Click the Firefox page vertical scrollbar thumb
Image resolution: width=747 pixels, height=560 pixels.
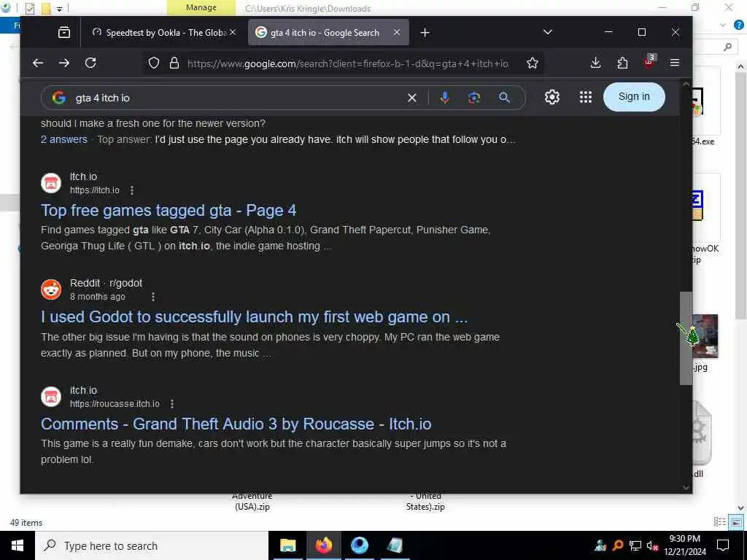pos(686,338)
